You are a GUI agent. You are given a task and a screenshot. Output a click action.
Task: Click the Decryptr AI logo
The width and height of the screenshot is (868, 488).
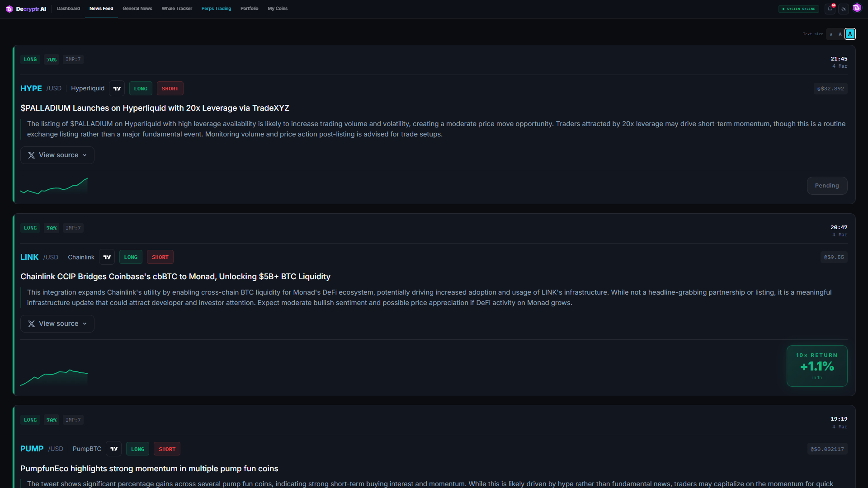point(26,9)
